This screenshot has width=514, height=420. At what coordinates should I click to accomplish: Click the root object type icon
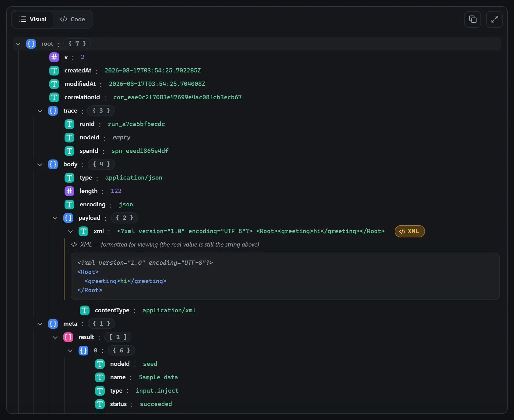[x=31, y=44]
